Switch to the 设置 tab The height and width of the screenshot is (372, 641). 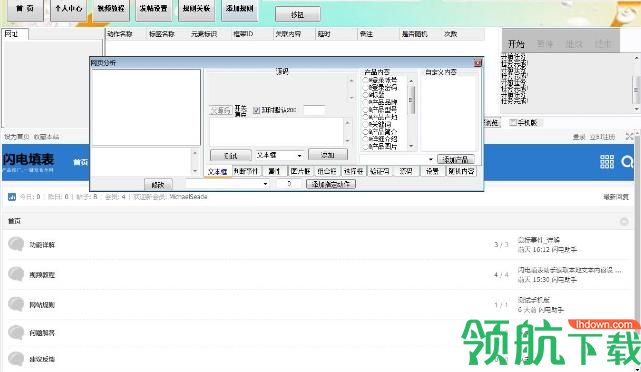[432, 171]
